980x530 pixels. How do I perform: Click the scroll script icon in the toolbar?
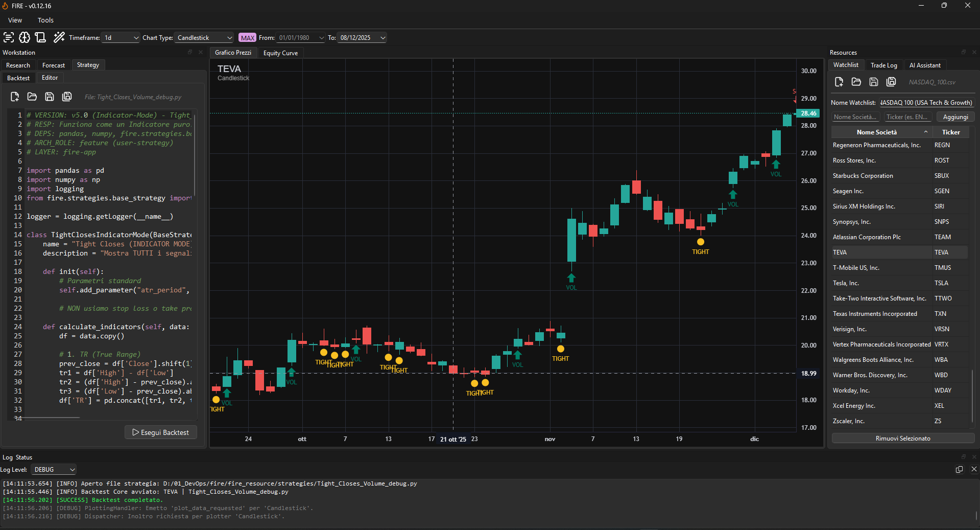(41, 37)
